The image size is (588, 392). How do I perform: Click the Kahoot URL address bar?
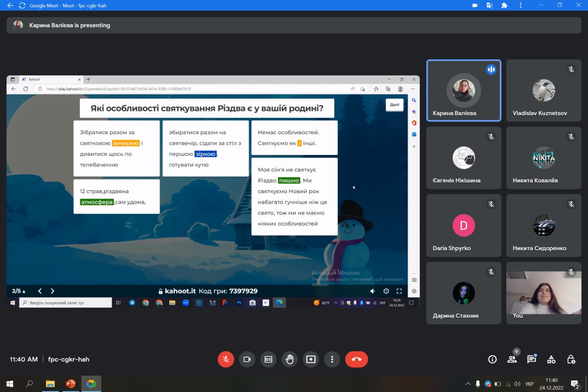pos(193,89)
